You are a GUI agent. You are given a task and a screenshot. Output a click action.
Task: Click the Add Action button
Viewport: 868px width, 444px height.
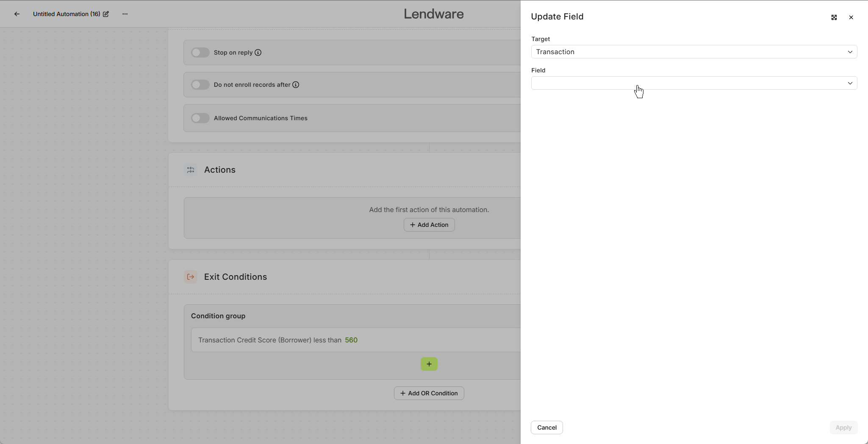429,225
